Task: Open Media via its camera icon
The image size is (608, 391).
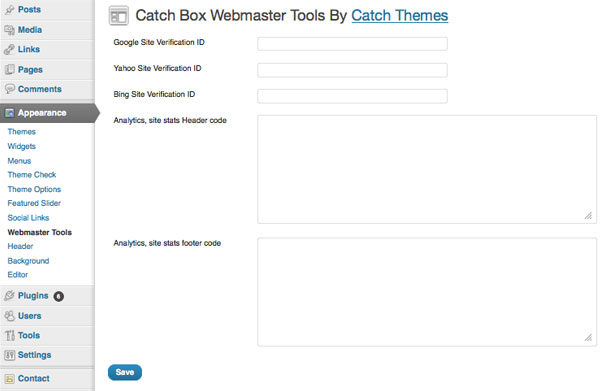Action: [x=9, y=30]
